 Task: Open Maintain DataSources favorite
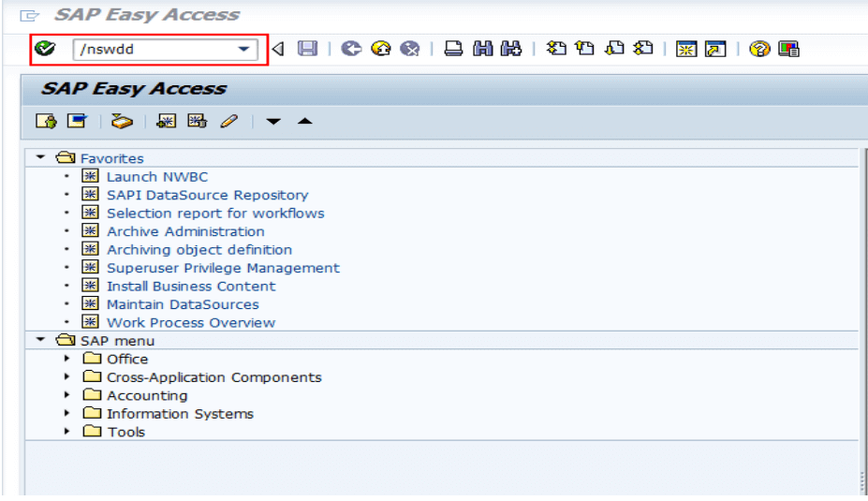pos(183,304)
